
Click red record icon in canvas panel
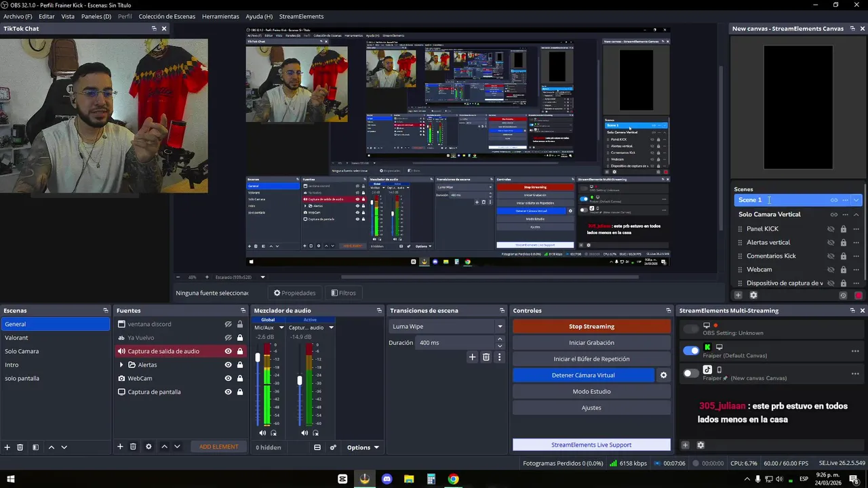[859, 295]
